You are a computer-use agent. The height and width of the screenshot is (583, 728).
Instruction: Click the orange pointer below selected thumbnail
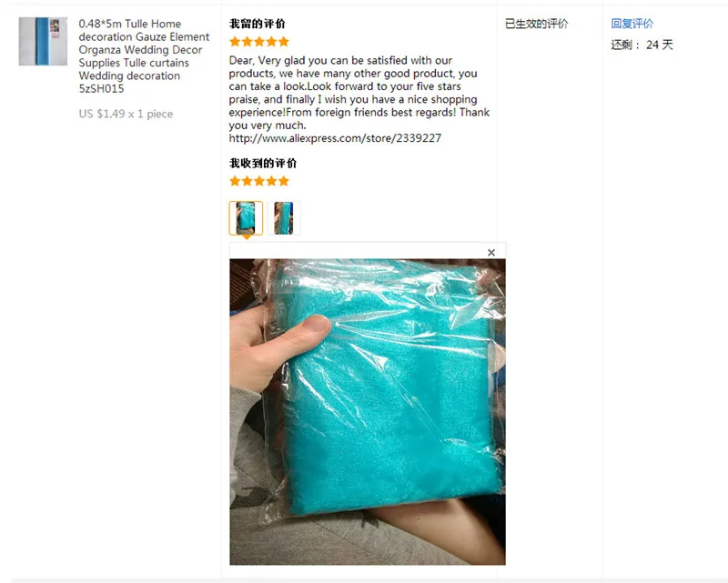pyautogui.click(x=247, y=237)
